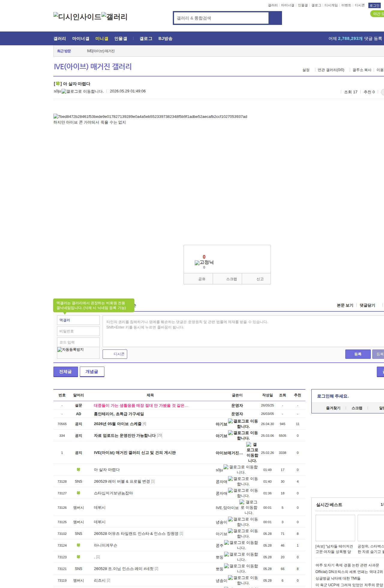Focus the 갤러리 & 통합검색 search field
384x588 pixels.
coord(221,18)
